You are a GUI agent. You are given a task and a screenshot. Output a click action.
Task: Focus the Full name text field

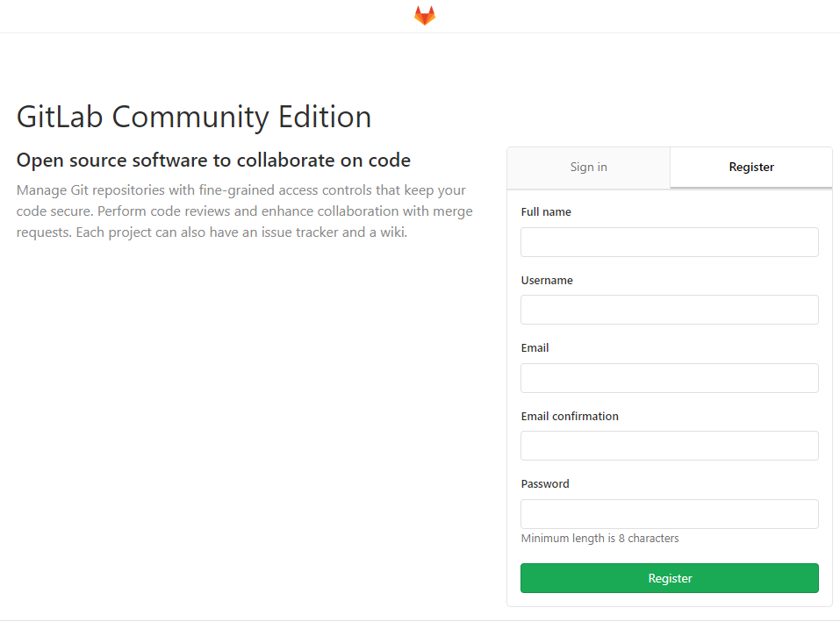(x=669, y=242)
